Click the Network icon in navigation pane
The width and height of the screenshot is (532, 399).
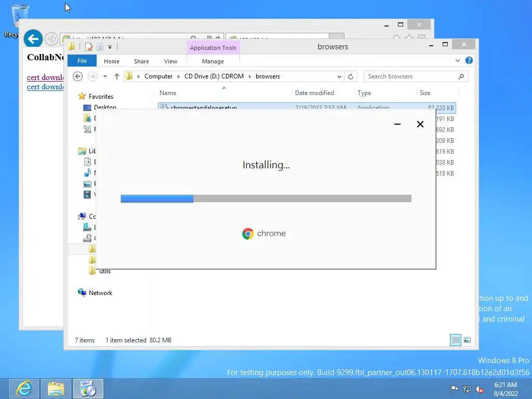click(x=82, y=292)
